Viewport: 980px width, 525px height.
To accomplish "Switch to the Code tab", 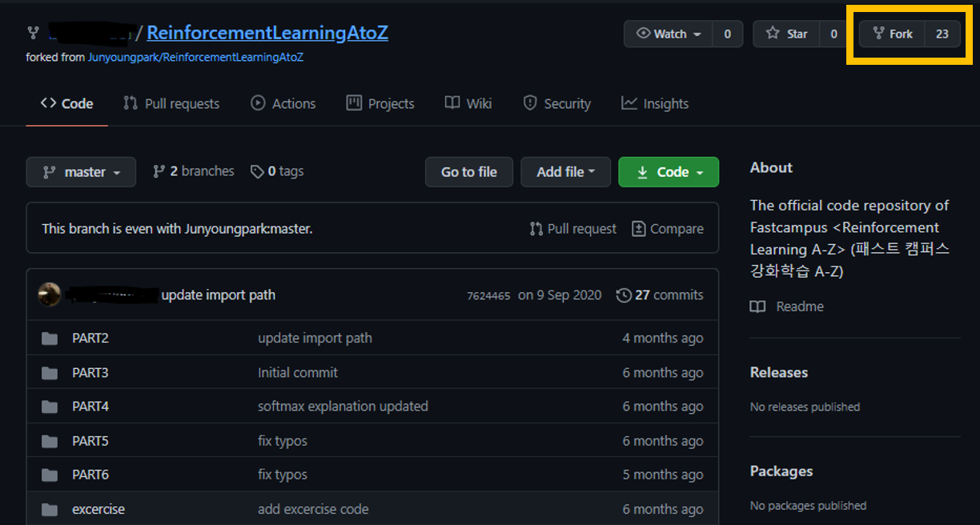I will [66, 103].
